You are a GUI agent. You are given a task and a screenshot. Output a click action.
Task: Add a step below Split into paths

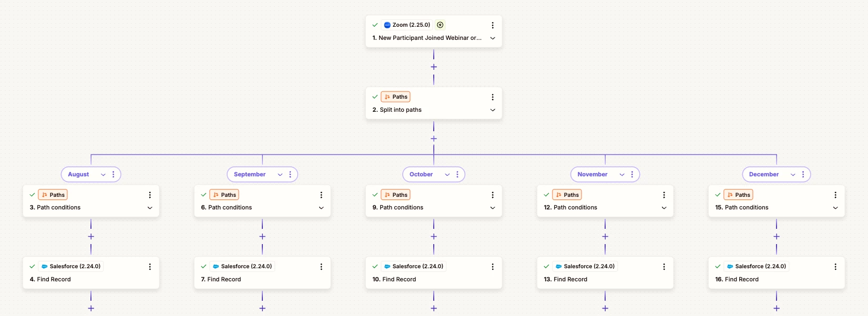tap(434, 139)
